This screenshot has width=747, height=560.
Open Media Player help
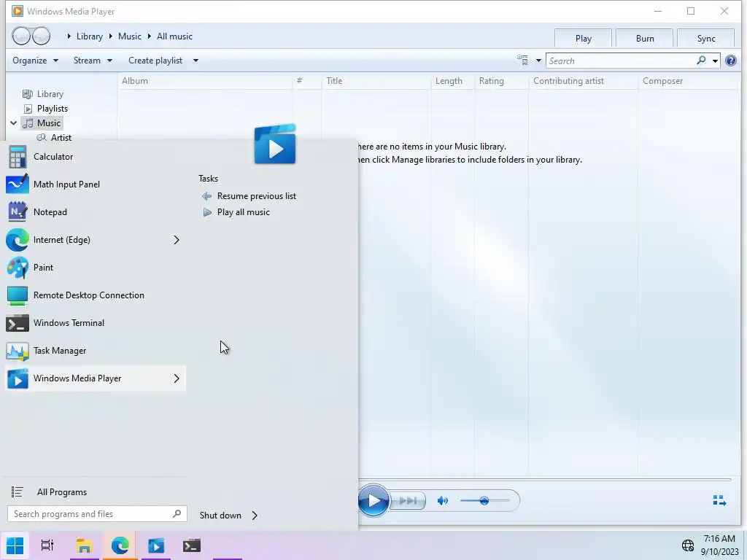(731, 61)
